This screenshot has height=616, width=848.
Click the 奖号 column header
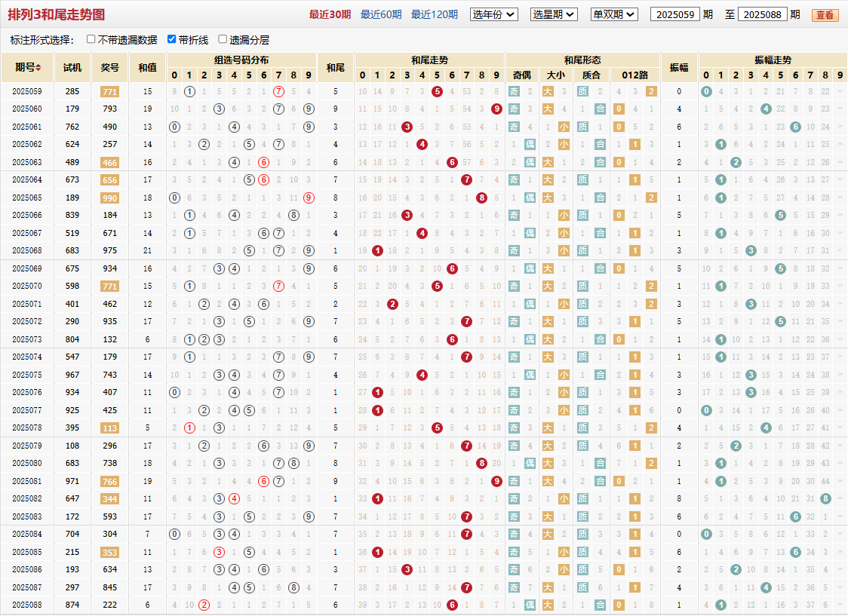coord(110,68)
